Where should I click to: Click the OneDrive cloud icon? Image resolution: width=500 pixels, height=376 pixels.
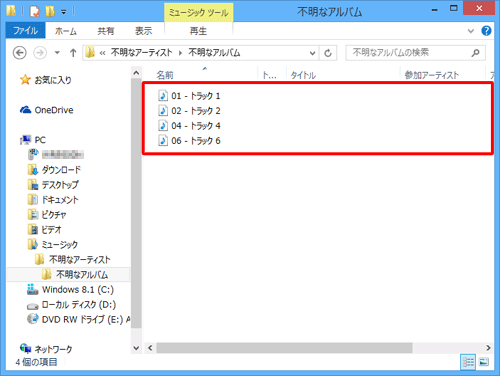[25, 110]
